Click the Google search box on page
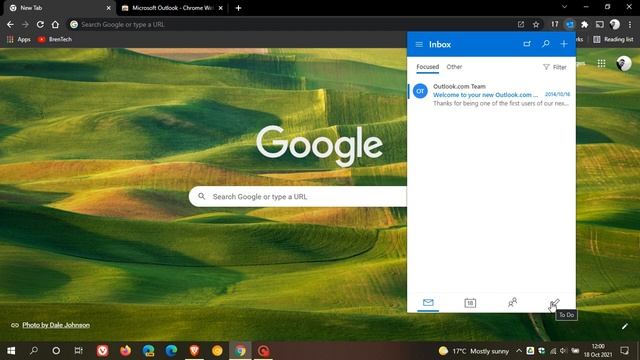Image resolution: width=640 pixels, height=360 pixels. [298, 197]
